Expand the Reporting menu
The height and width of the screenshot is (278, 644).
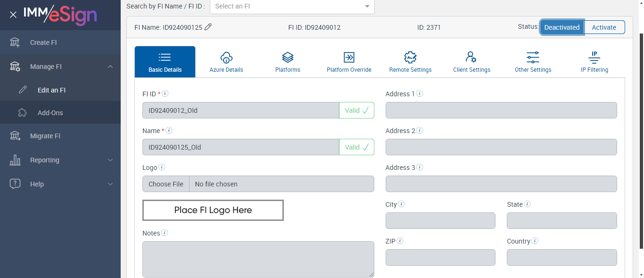[110, 160]
